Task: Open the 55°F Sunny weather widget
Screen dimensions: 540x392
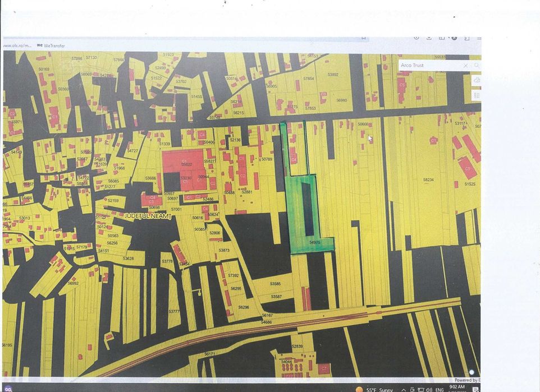Action: coord(374,390)
